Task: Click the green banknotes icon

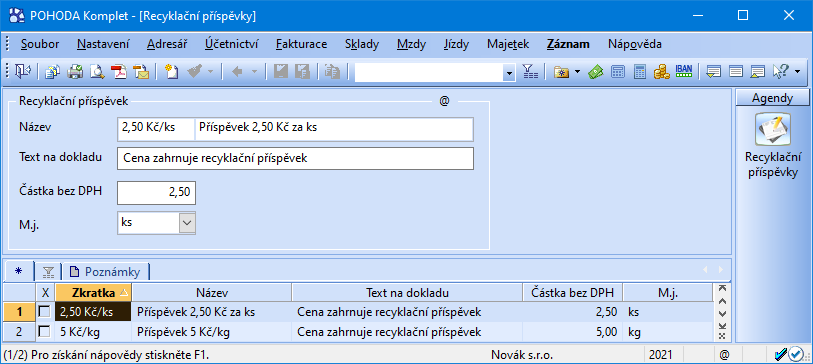Action: [x=596, y=72]
